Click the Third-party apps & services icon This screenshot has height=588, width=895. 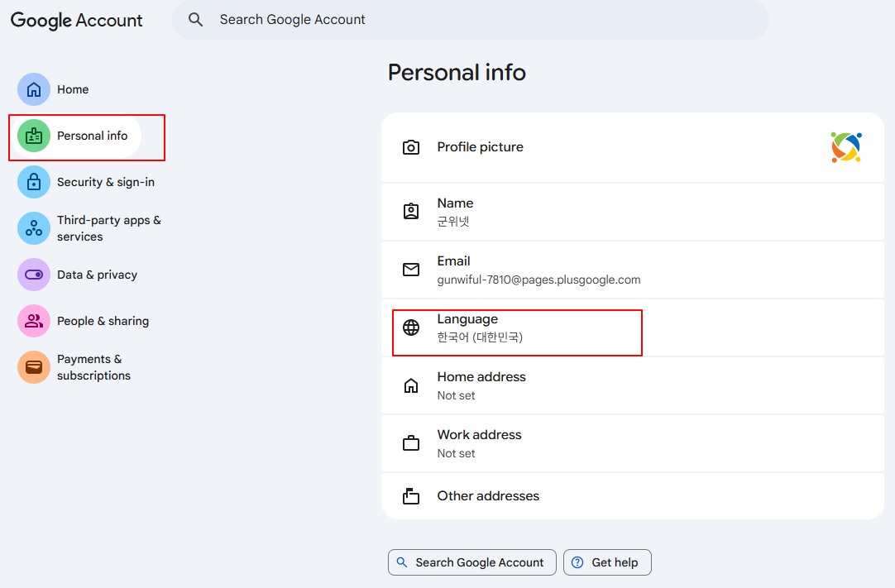pos(34,228)
